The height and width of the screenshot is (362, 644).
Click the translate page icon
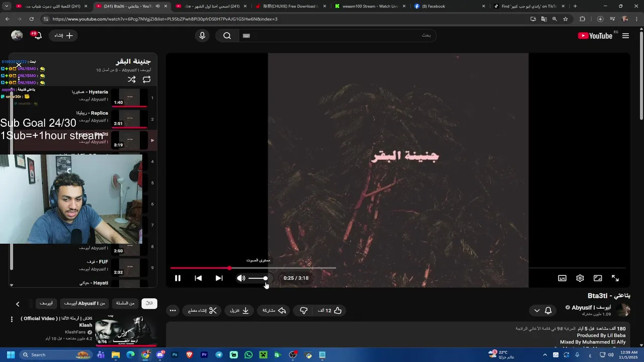pos(544,19)
